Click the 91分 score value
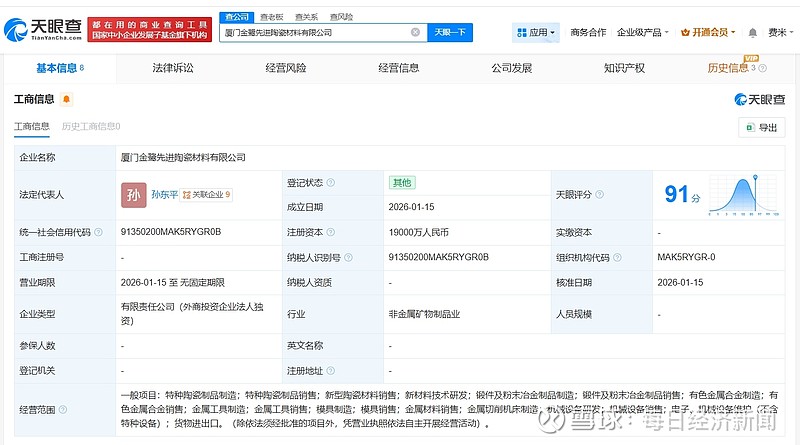The image size is (800, 445). (x=682, y=194)
